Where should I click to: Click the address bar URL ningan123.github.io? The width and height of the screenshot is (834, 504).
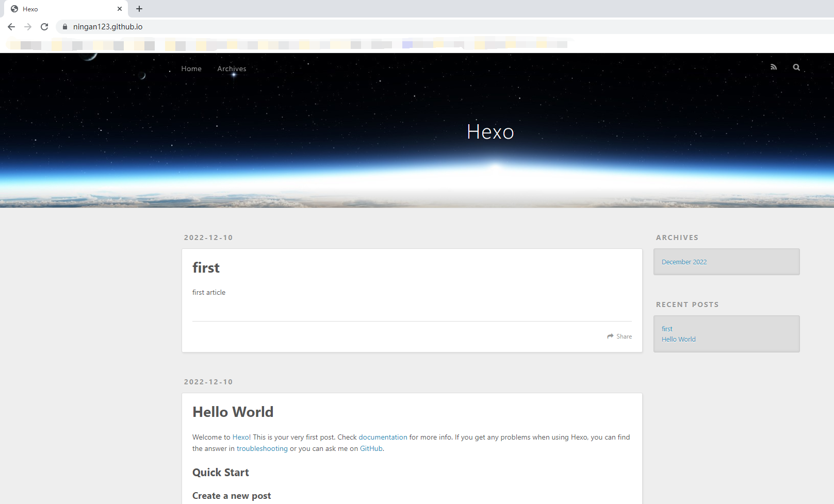click(x=108, y=27)
